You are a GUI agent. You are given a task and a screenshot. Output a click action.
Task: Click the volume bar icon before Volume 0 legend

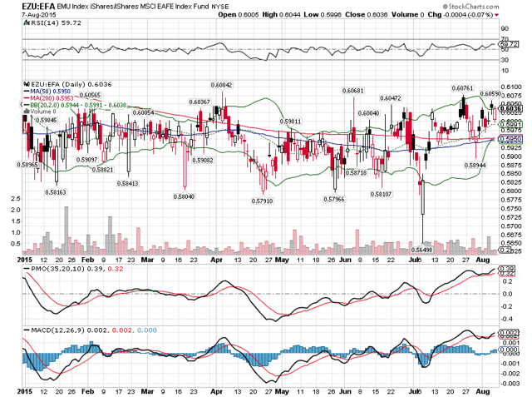coord(27,112)
